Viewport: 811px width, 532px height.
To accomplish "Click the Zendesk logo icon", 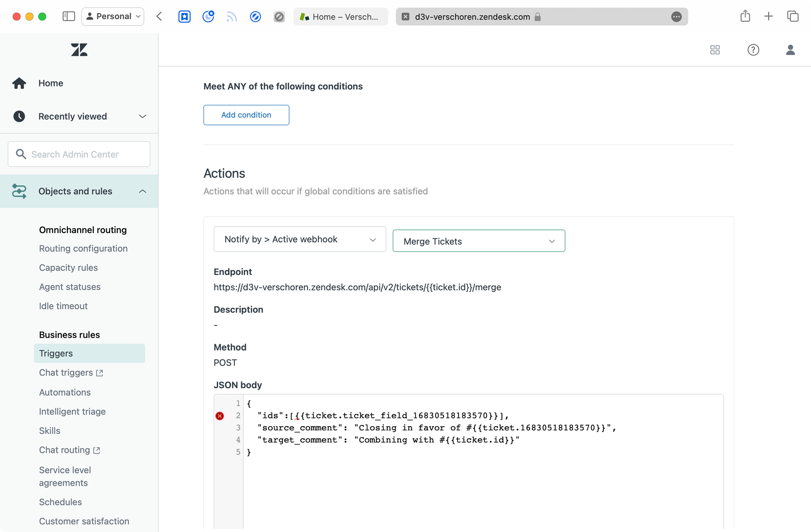I will (x=79, y=50).
